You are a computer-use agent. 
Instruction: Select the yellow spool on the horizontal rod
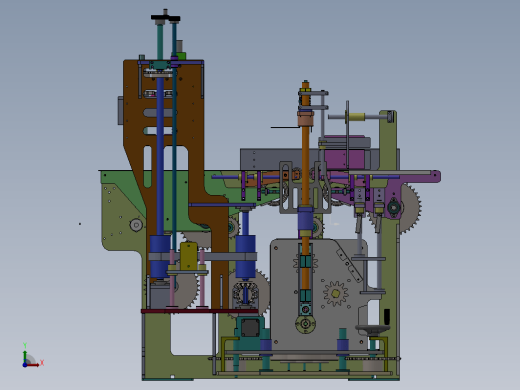(x=357, y=117)
